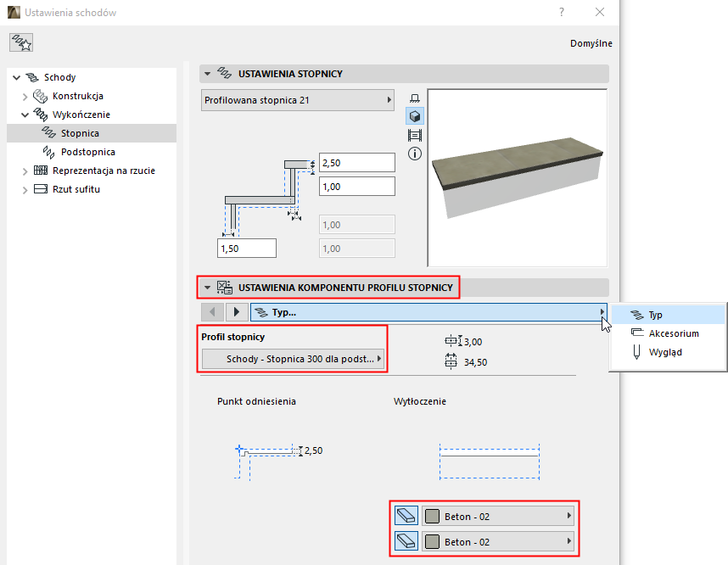Click the 3,00 profile height value
This screenshot has width=728, height=565.
click(x=473, y=342)
